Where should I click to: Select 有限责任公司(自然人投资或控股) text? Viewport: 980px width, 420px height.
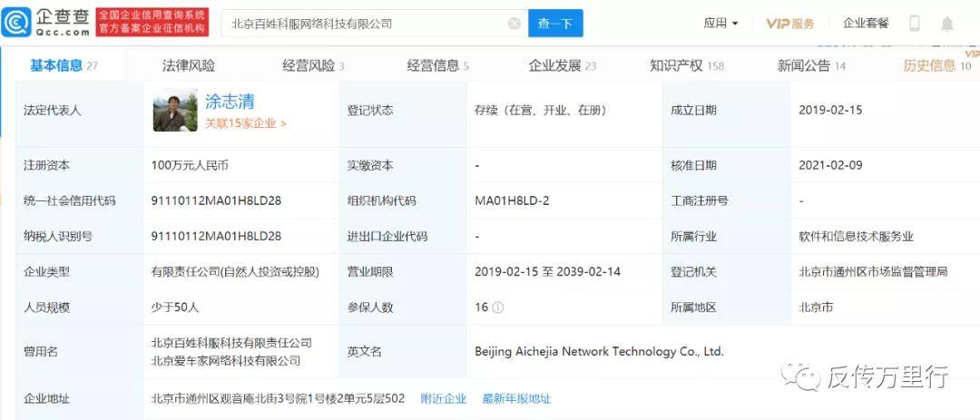pos(235,272)
